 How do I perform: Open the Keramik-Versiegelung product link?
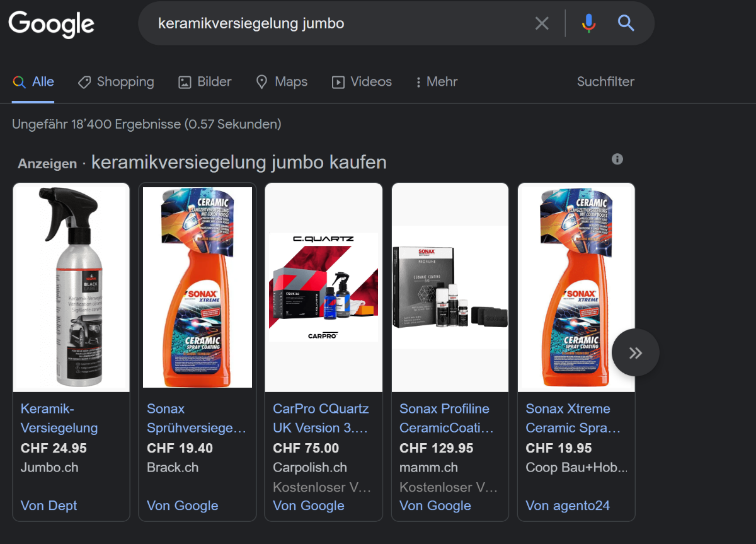click(x=59, y=418)
